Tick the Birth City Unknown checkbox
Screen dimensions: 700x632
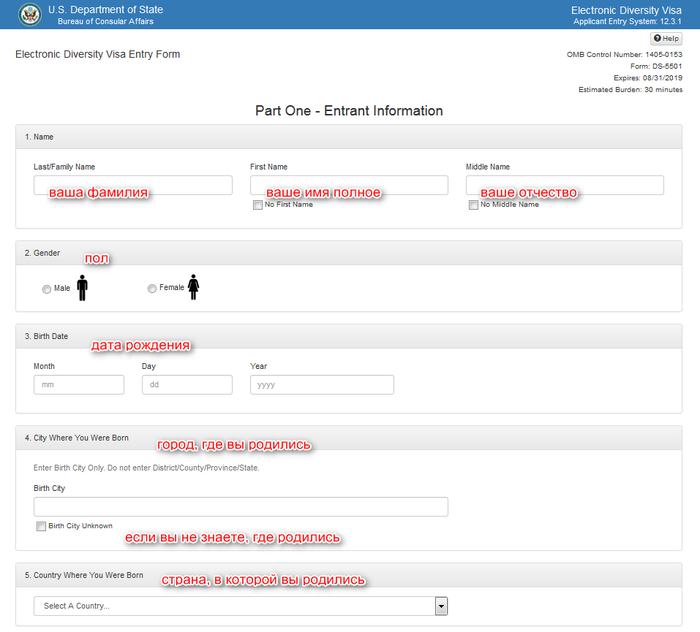coord(41,526)
